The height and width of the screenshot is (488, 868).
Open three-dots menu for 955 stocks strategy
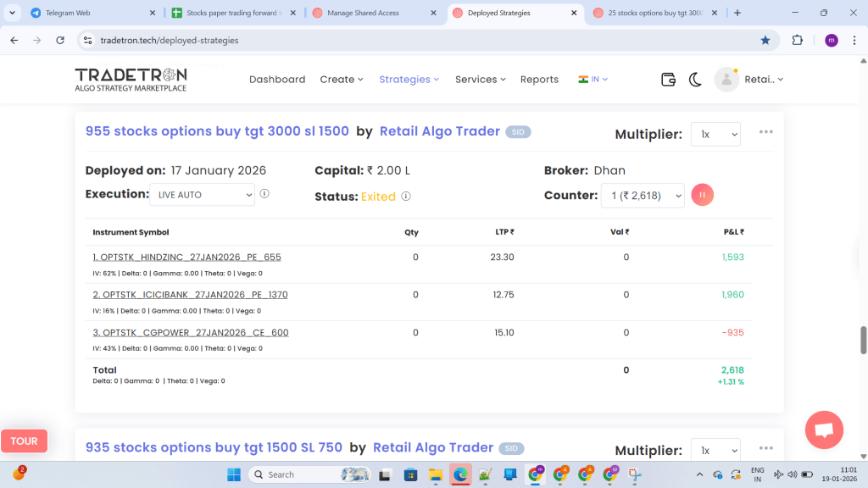766,132
